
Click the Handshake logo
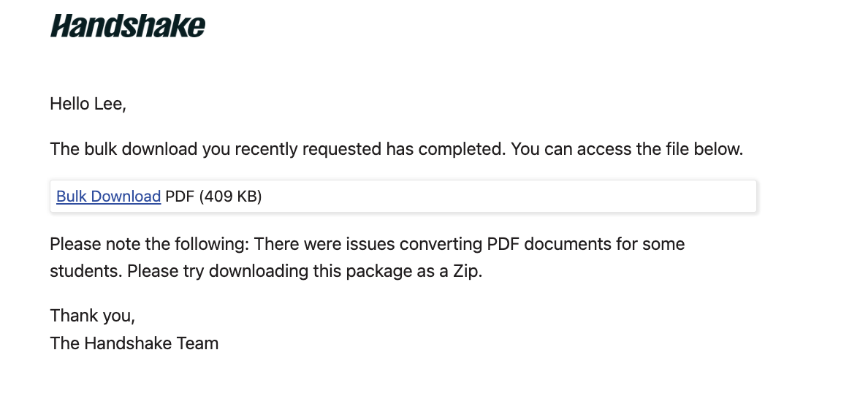[128, 26]
